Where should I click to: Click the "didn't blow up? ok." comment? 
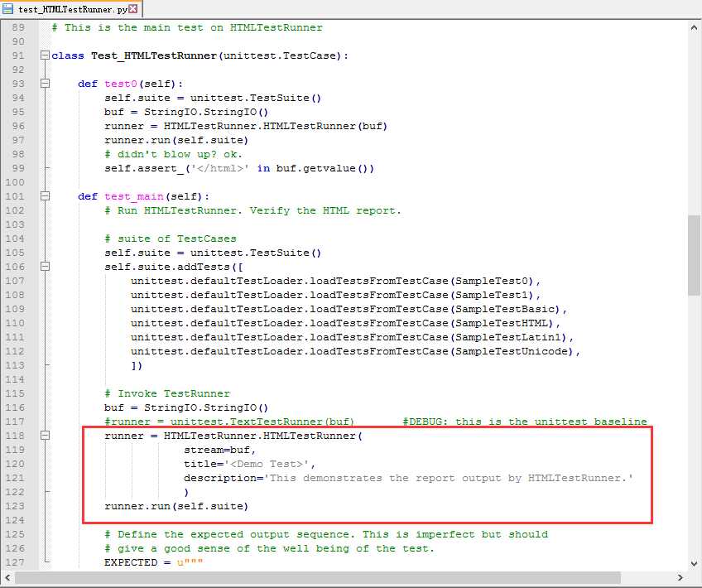173,154
